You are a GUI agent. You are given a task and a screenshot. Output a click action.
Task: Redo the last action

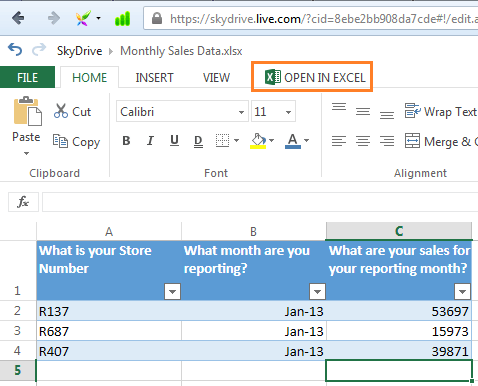[x=39, y=50]
